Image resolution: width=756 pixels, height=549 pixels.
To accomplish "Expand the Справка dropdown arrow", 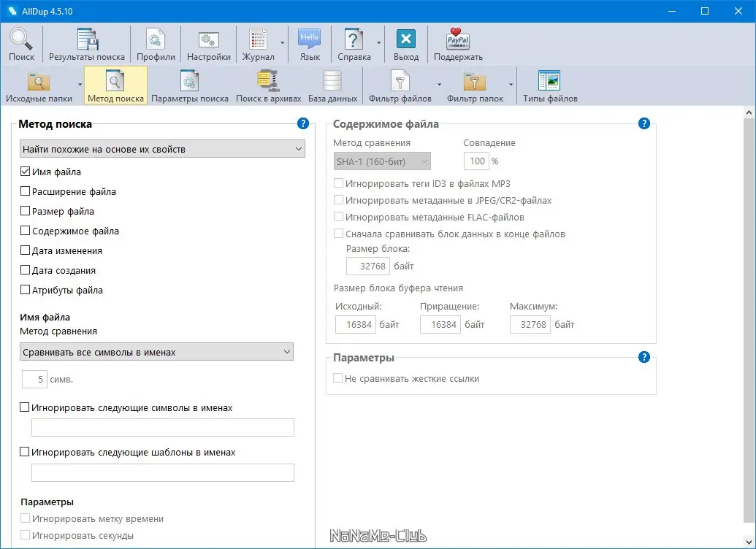I will [x=379, y=43].
